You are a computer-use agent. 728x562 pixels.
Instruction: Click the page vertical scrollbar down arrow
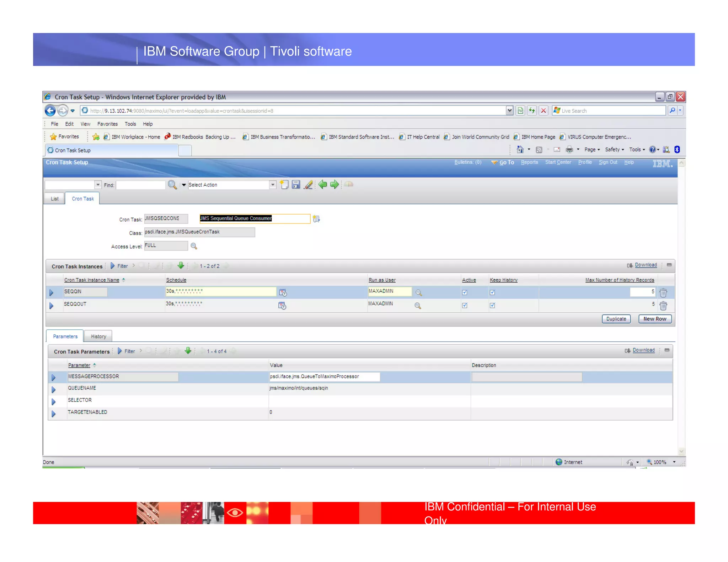coord(681,452)
